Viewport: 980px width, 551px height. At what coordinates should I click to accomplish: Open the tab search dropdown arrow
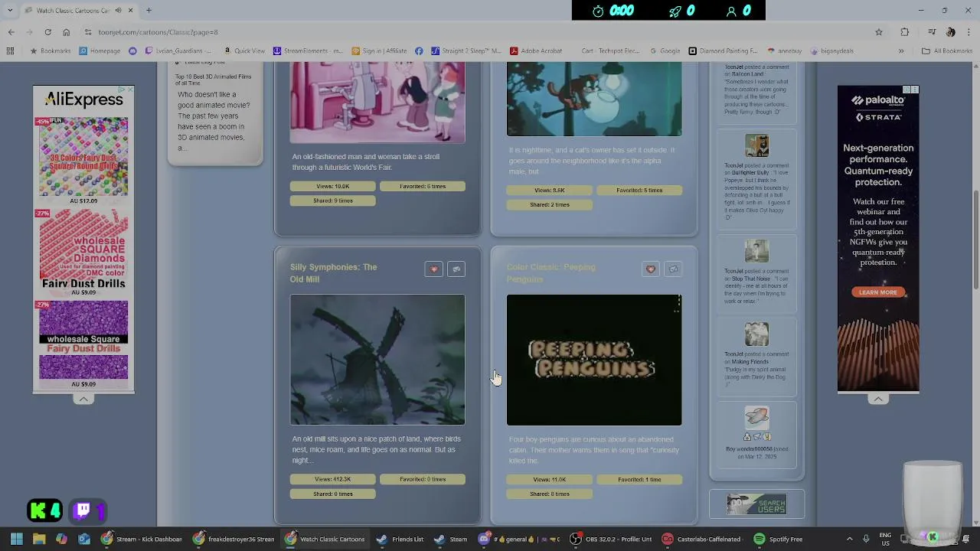click(x=10, y=10)
